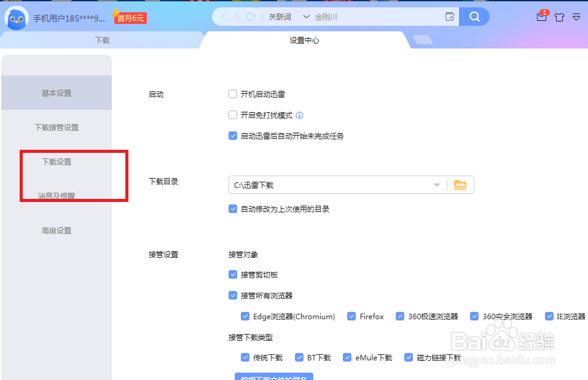This screenshot has width=588, height=380.
Task: Enable 开启免打扰模式 checkbox
Action: click(233, 115)
